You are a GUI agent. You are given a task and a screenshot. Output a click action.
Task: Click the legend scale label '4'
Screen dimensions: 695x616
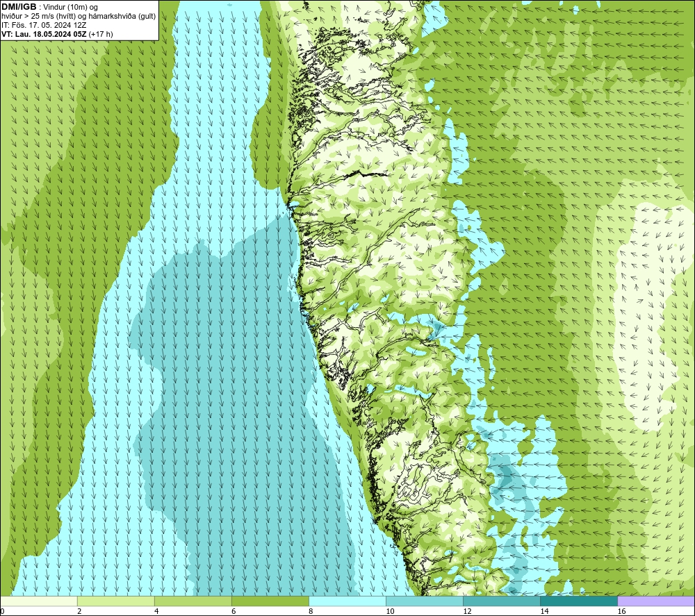coord(156,611)
